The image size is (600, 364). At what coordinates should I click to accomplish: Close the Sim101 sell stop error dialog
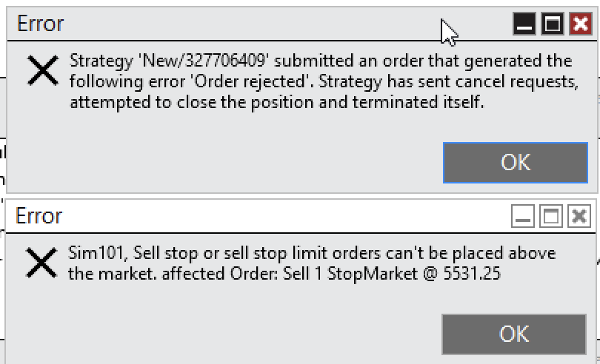pos(579,217)
